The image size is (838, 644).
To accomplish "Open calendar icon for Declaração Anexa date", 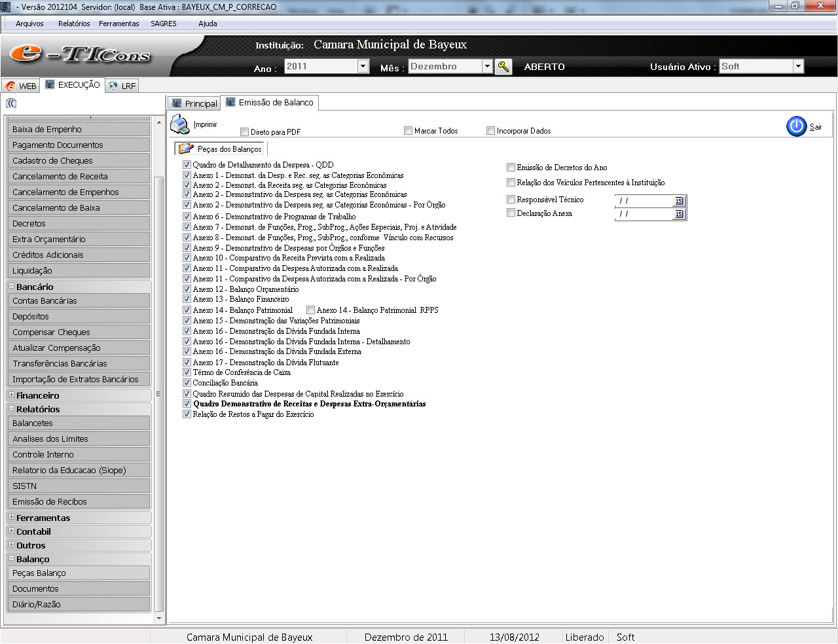I will (679, 214).
